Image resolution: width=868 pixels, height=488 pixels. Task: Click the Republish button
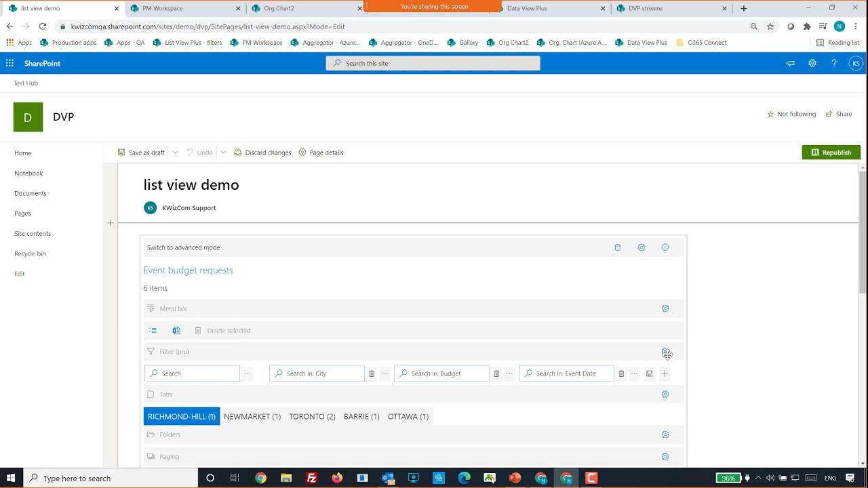831,152
